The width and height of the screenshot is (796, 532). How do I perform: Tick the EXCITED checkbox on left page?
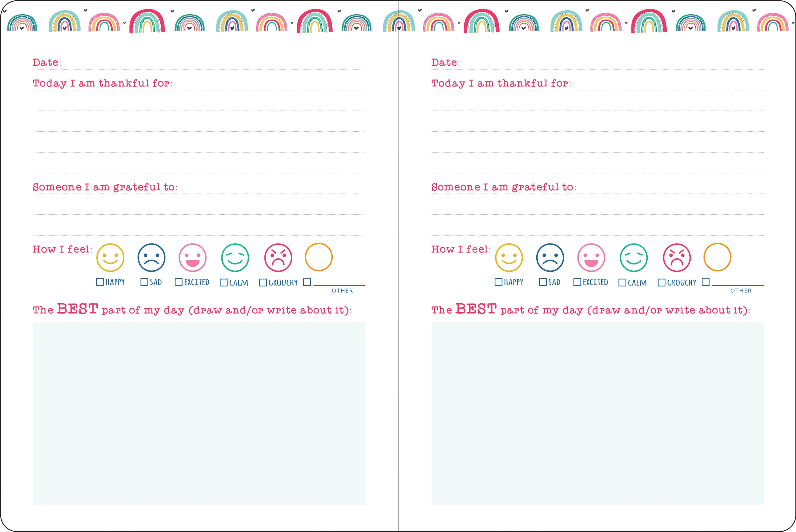click(x=178, y=282)
